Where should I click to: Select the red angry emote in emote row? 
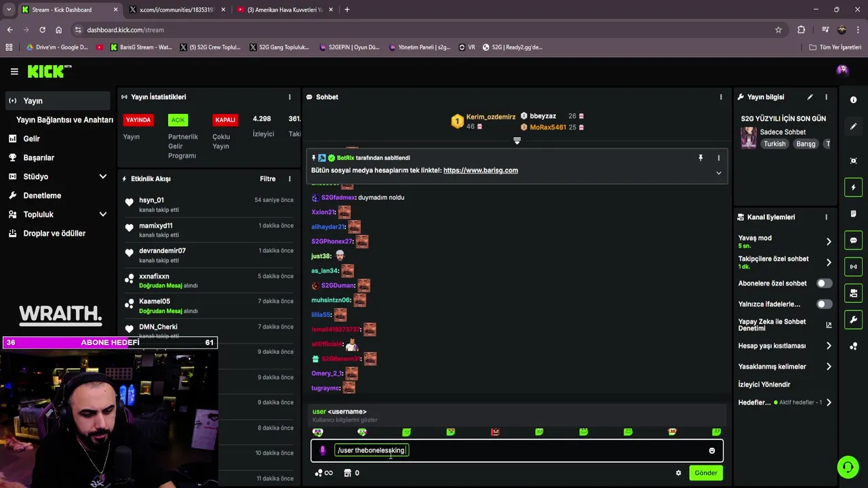pos(495,432)
